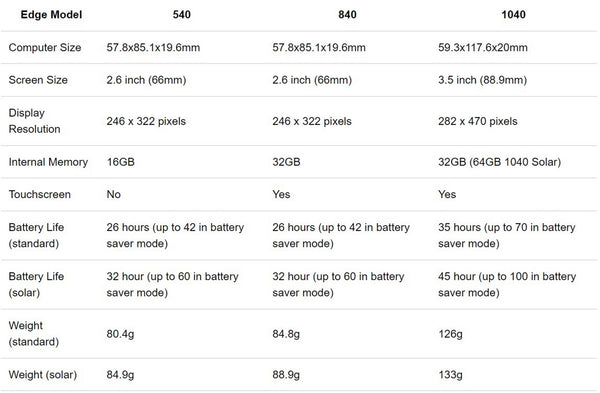600x393 pixels.
Task: Click the 59.3x117.6x20mm size cell
Action: click(483, 47)
